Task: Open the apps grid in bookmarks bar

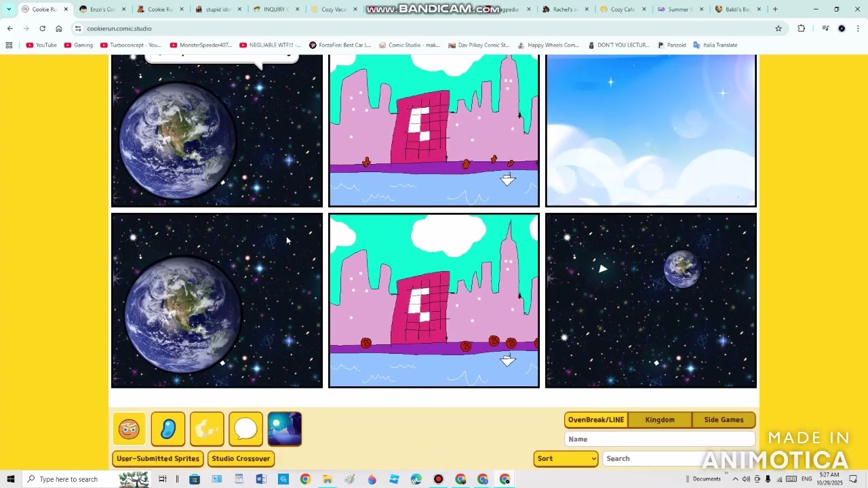Action: tap(9, 45)
